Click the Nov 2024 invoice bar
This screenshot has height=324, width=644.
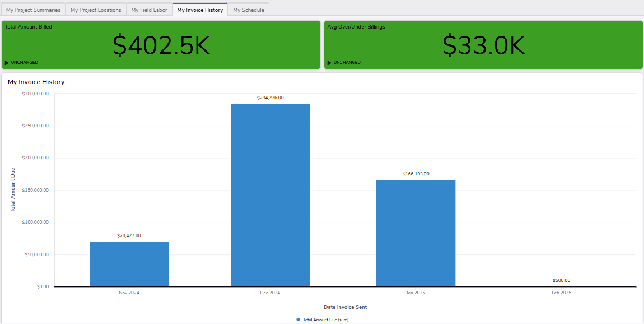[x=129, y=263]
